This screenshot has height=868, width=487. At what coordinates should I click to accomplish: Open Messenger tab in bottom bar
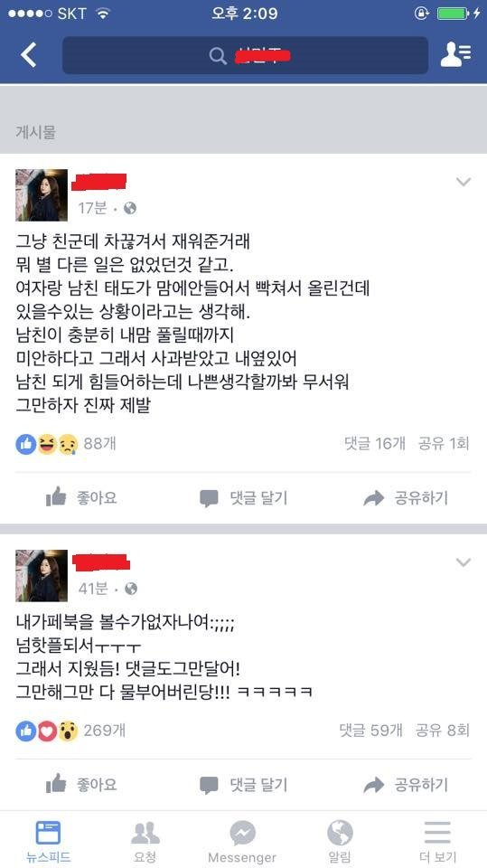click(x=242, y=841)
